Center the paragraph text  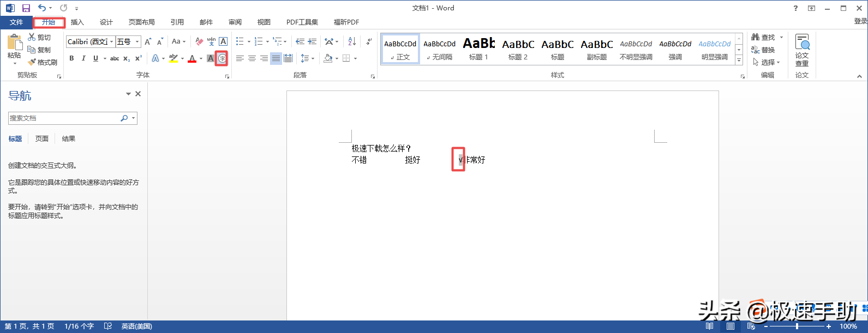252,58
